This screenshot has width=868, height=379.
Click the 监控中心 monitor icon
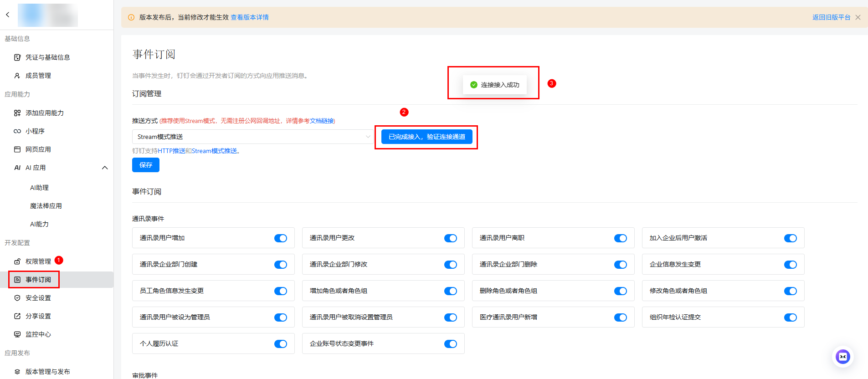tap(17, 334)
